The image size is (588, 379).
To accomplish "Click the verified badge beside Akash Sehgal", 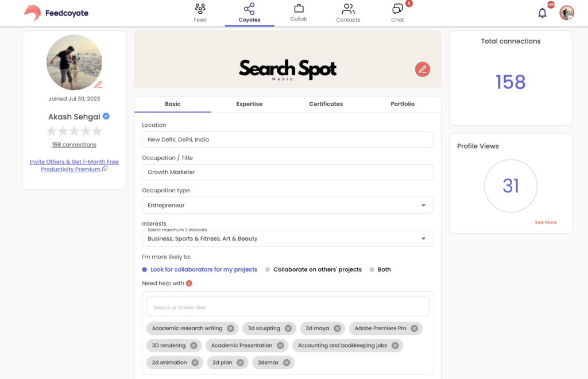I will (x=106, y=116).
